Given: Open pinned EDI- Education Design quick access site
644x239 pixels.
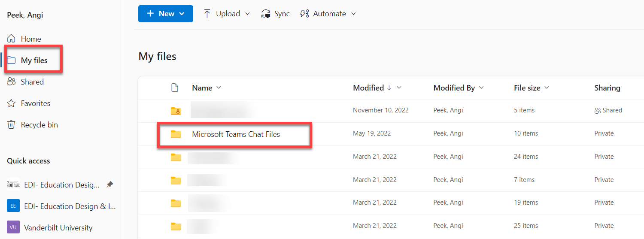Looking at the screenshot, I should [62, 185].
